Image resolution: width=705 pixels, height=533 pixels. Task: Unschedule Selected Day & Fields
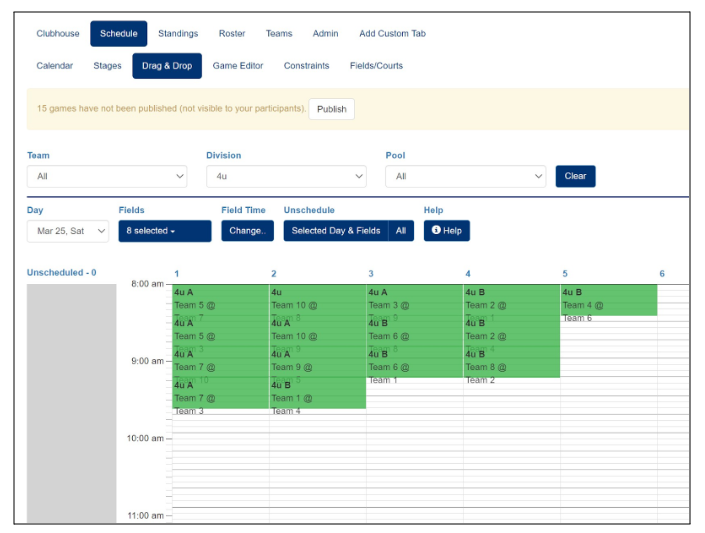pyautogui.click(x=336, y=231)
